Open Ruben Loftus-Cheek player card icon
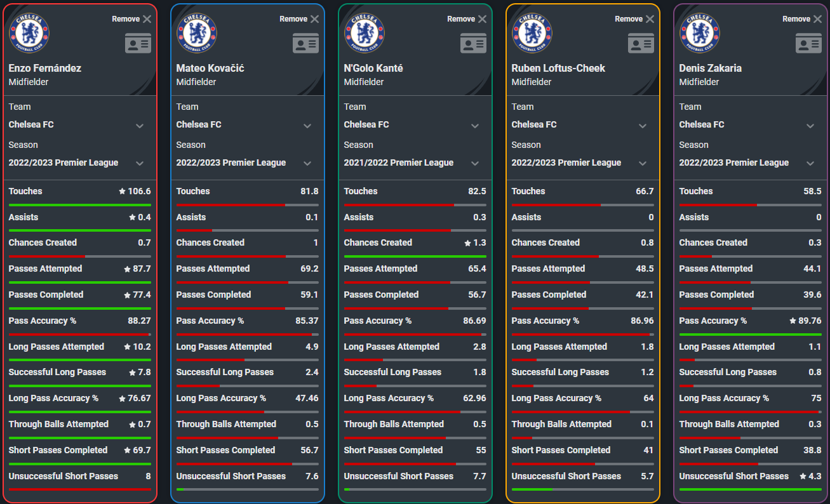 641,43
